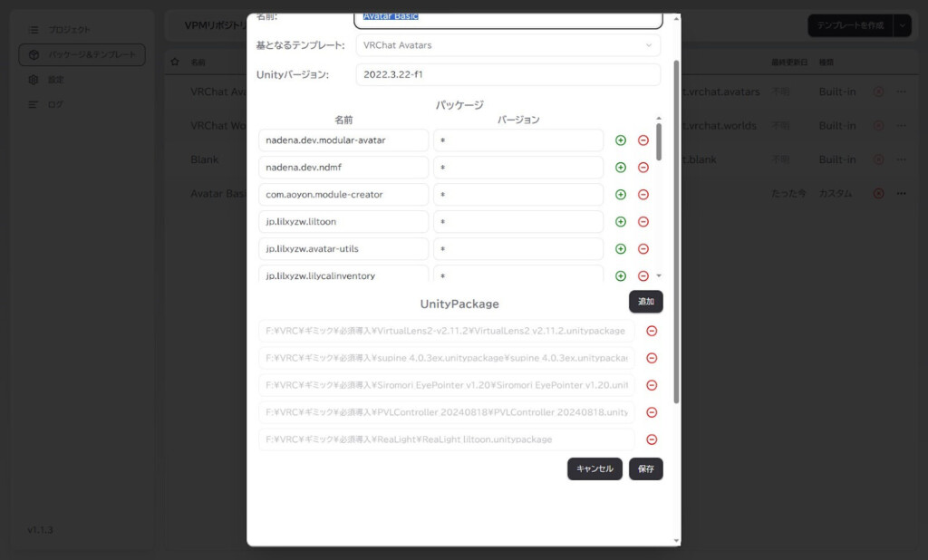Image resolution: width=928 pixels, height=560 pixels.
Task: Add a row after jp.lilxyzw.avatar-utils
Action: [620, 248]
